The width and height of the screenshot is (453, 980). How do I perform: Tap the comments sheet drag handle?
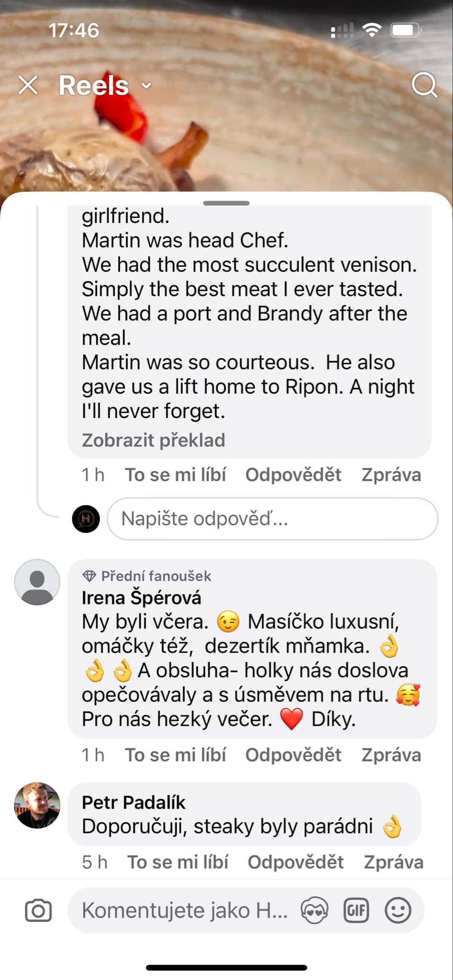pos(226,203)
